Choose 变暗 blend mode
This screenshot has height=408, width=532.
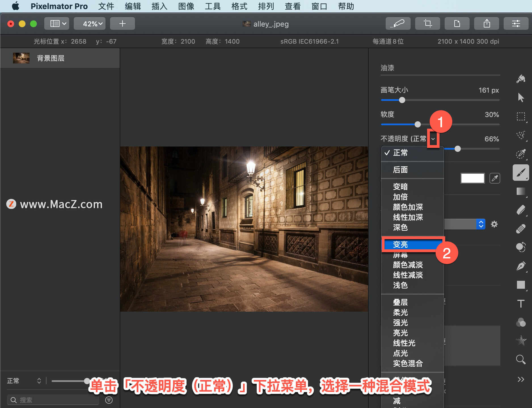(x=413, y=187)
